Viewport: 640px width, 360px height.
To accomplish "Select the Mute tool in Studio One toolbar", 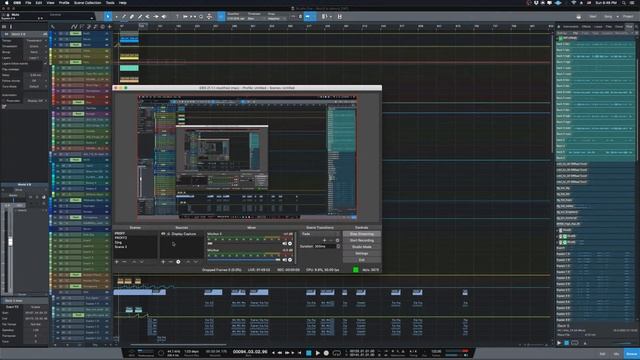I will [x=148, y=17].
